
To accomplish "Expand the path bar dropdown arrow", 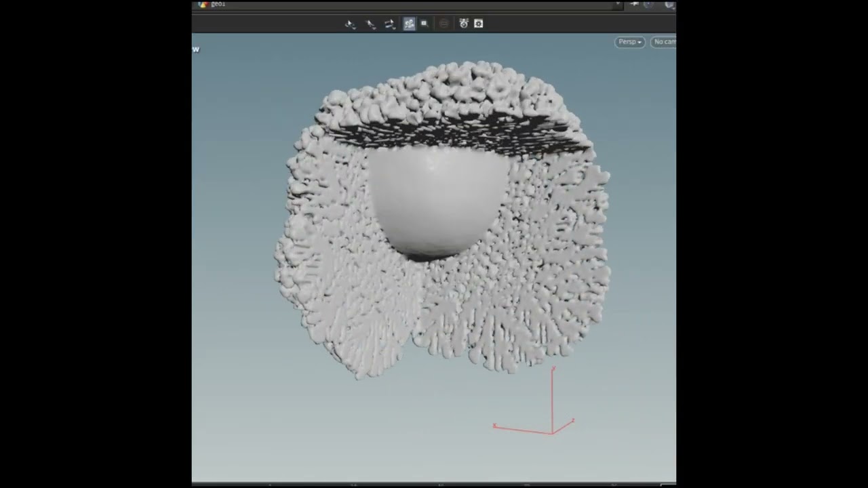I will (617, 5).
